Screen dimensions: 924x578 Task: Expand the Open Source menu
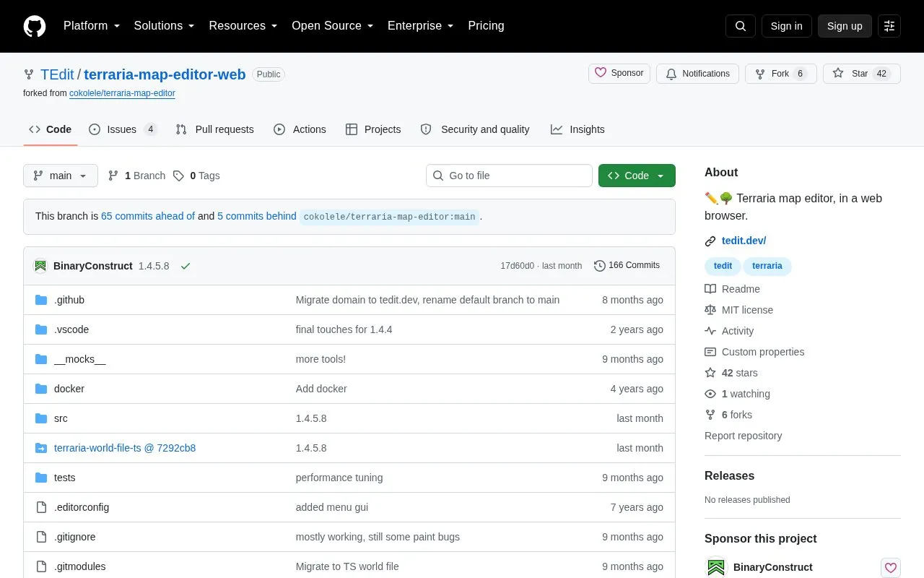(x=333, y=26)
